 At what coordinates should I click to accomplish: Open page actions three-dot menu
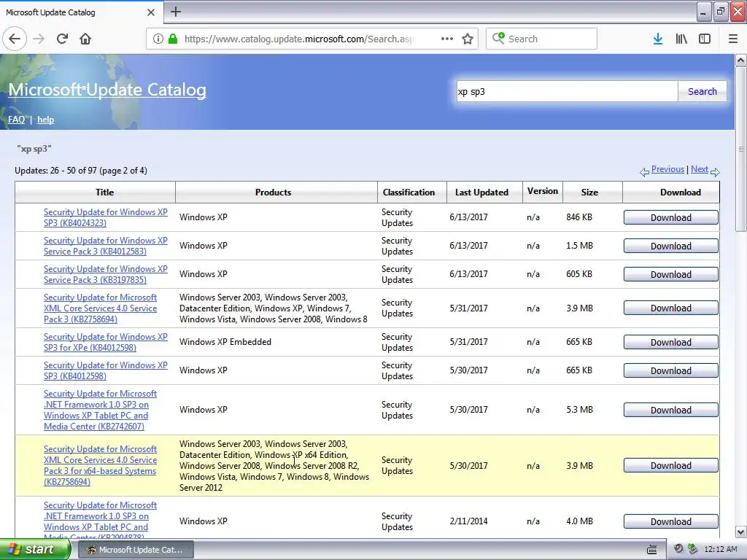(x=447, y=39)
